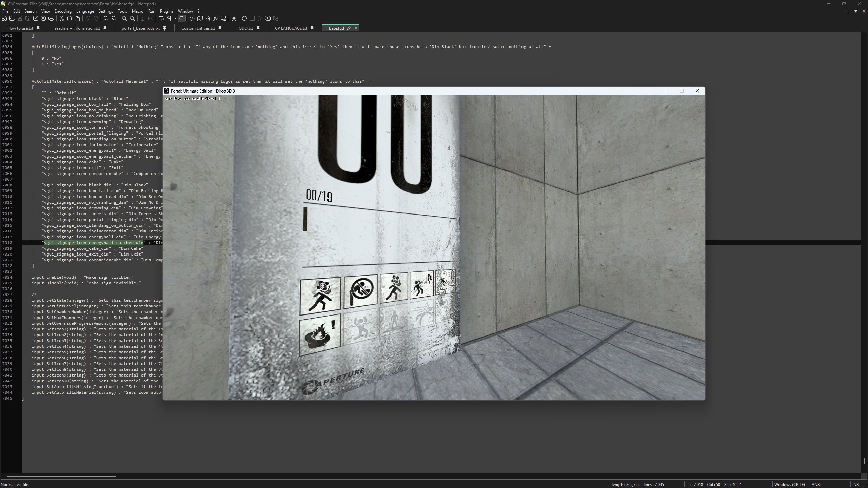Image resolution: width=868 pixels, height=488 pixels.
Task: Cut selection with the scissors icon
Action: (62, 18)
